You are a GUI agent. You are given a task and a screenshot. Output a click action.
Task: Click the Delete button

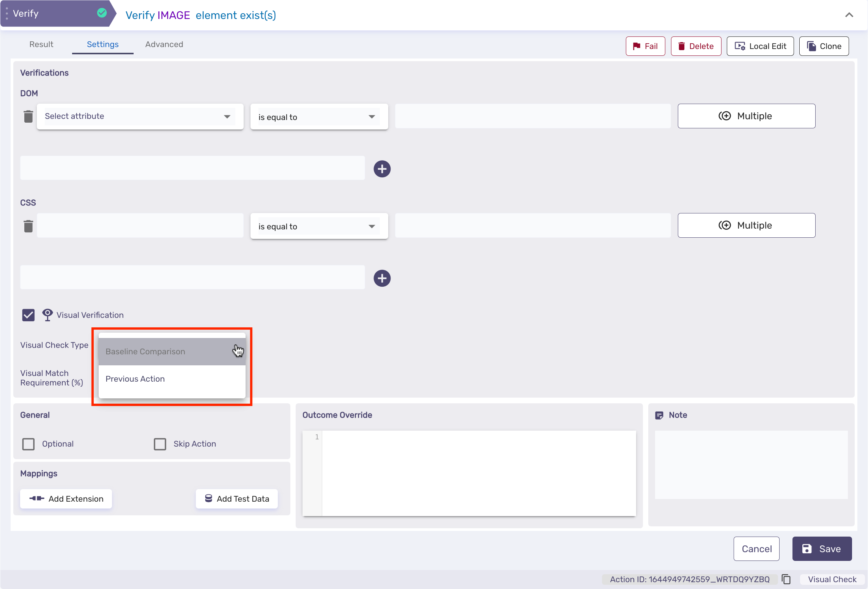click(696, 46)
